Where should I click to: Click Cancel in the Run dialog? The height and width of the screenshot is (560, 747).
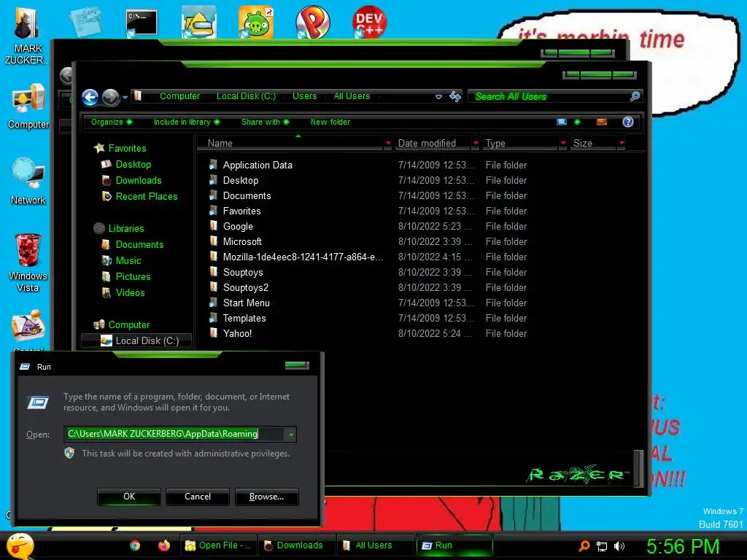[198, 497]
